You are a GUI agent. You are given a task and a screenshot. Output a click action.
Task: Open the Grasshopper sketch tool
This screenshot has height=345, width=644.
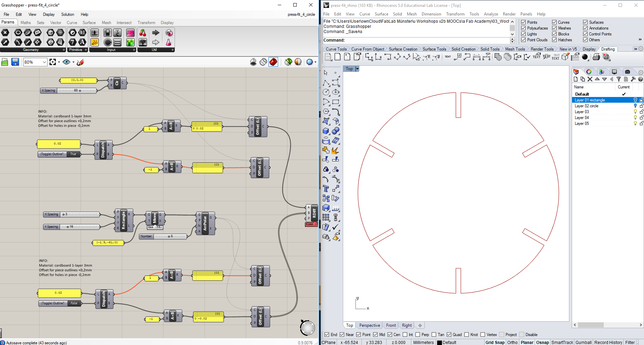pyautogui.click(x=81, y=62)
